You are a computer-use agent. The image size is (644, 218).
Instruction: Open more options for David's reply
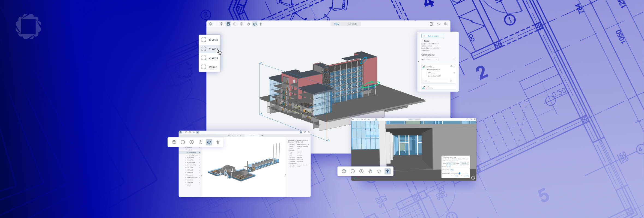[454, 72]
